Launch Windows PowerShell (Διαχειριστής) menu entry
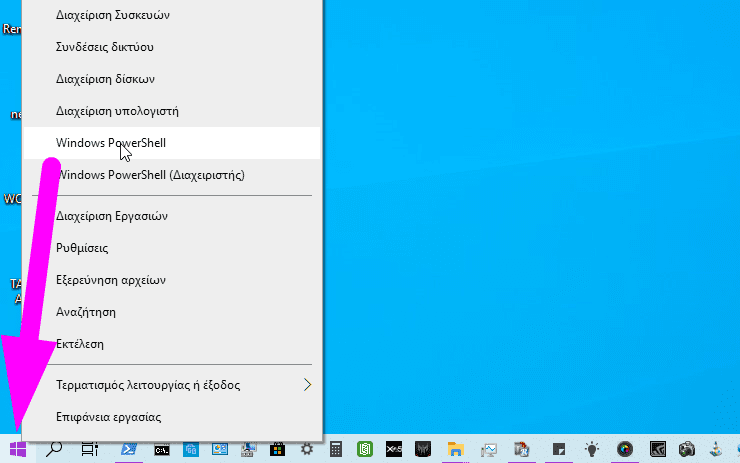740x463 pixels. [172, 175]
